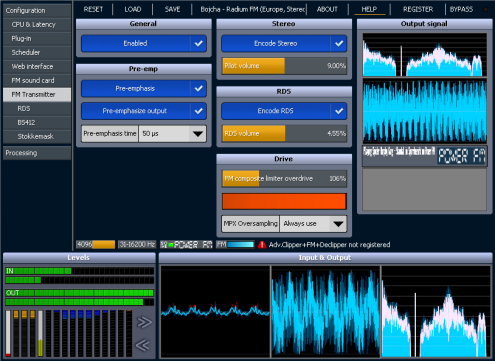Adjust the Pilot volume slider
Viewport: 495px width, 361px height.
(284, 66)
